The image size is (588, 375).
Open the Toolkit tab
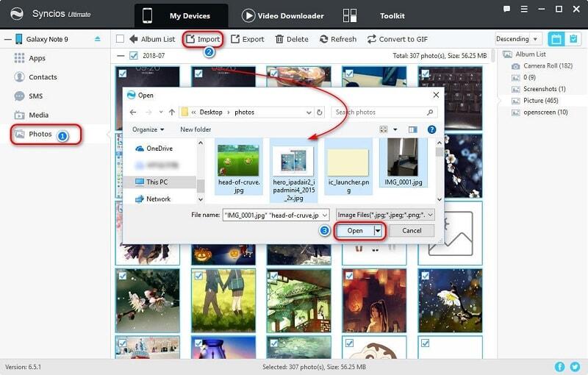click(x=382, y=15)
